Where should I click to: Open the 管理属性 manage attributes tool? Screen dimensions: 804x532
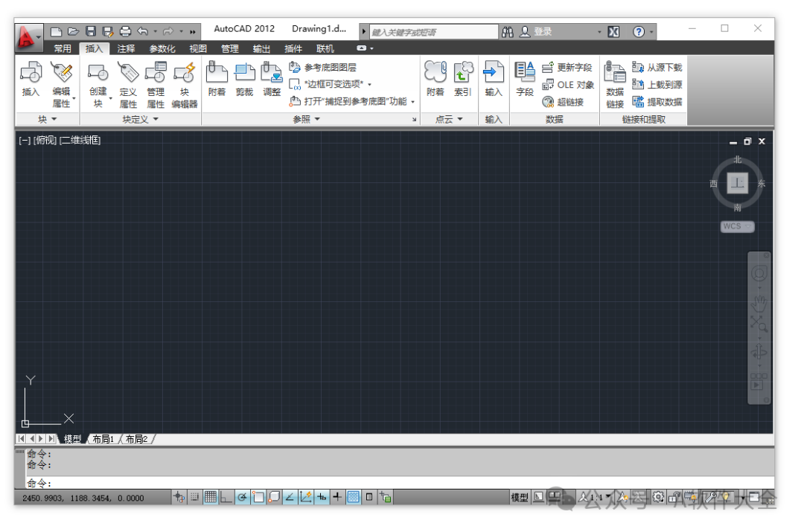click(x=156, y=85)
